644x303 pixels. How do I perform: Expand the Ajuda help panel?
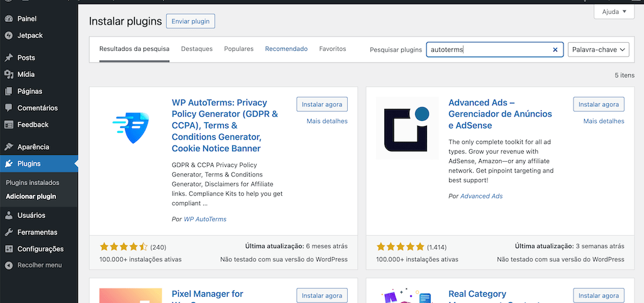click(613, 12)
